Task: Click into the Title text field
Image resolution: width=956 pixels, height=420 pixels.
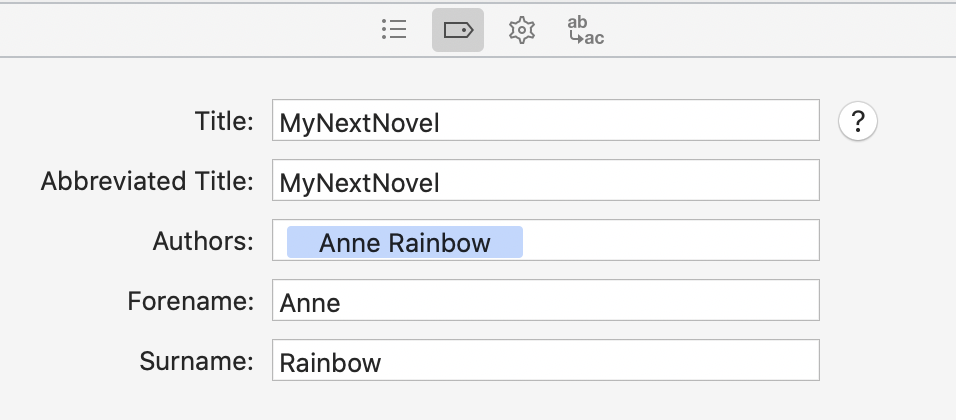Action: 546,120
